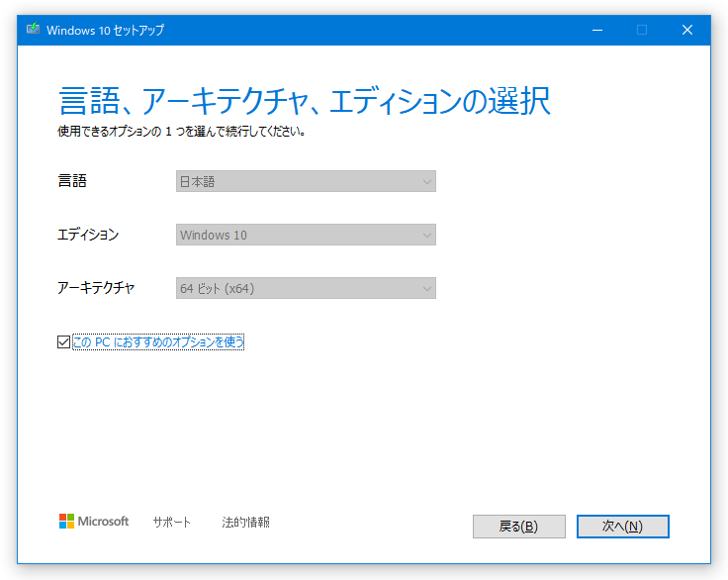Click the heading 言語、アーキテクチャ、エディションの選択
The height and width of the screenshot is (580, 728).
pyautogui.click(x=305, y=101)
